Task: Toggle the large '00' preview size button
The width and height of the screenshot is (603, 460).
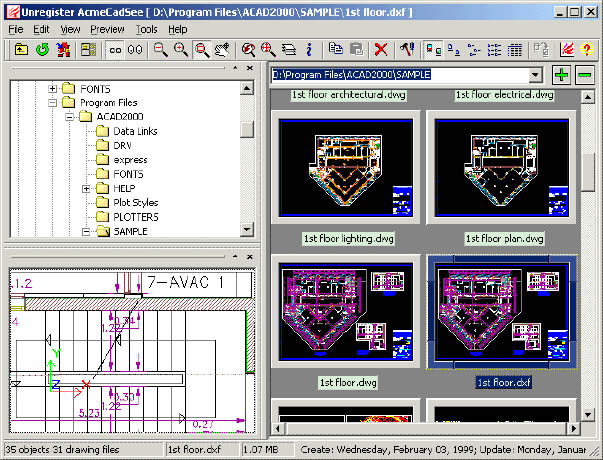Action: coord(135,50)
